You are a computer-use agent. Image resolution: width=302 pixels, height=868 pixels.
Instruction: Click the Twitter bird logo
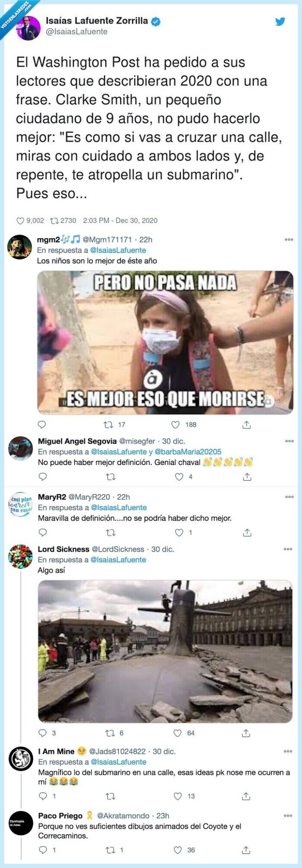280,21
